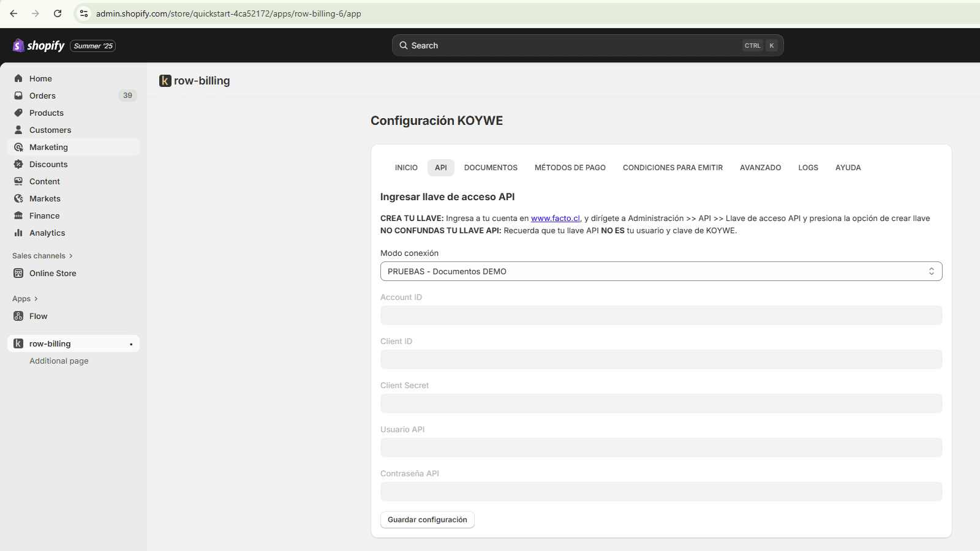Click the Online Store icon
Screen dimensions: 980x551
coord(18,273)
